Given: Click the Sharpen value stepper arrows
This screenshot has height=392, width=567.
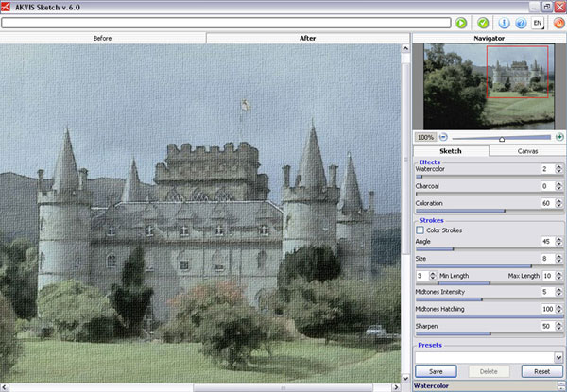Looking at the screenshot, I should point(559,326).
